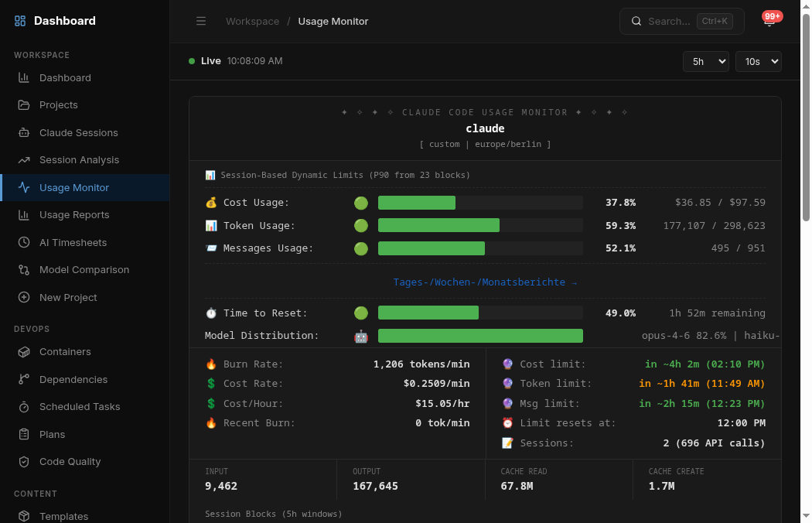Expand the Session Blocks section

click(x=275, y=514)
